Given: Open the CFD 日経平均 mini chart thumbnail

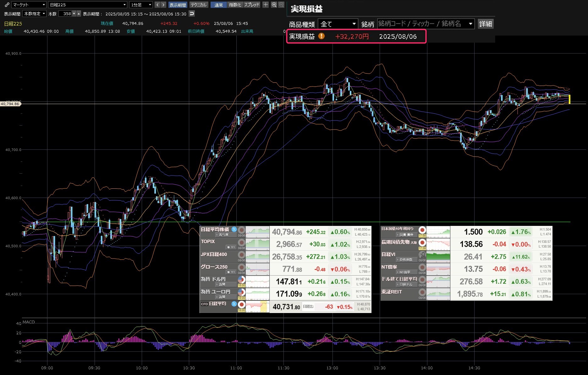Looking at the screenshot, I should (257, 306).
